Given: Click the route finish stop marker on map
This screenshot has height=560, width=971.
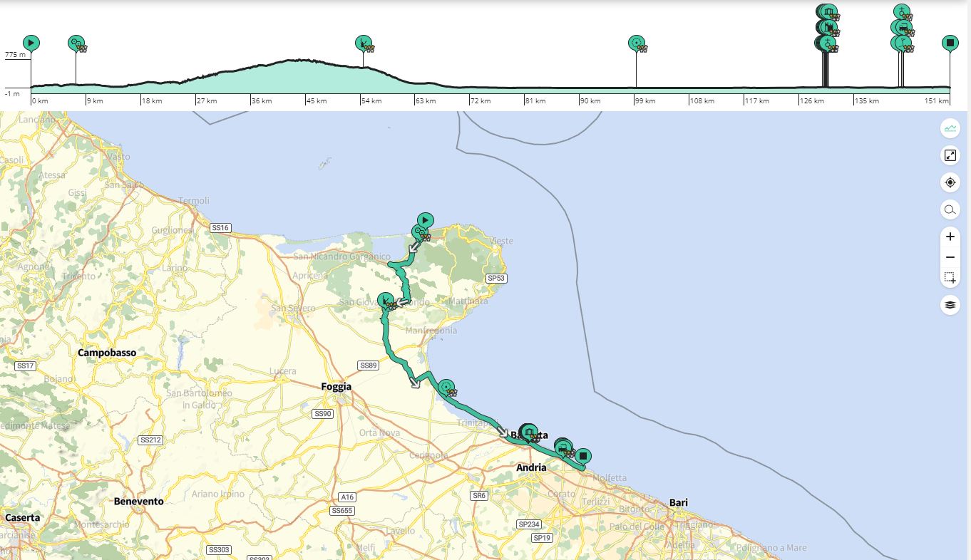Looking at the screenshot, I should [583, 456].
